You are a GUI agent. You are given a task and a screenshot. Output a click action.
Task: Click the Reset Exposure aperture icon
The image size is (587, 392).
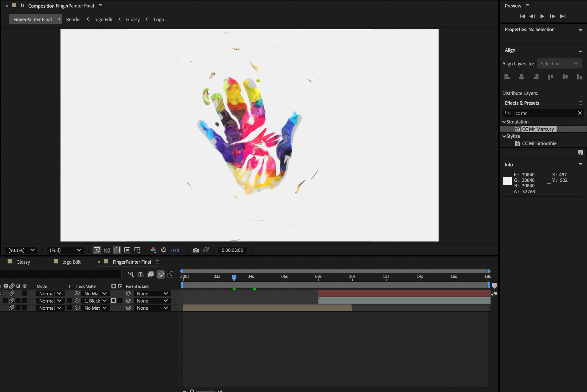pos(164,250)
